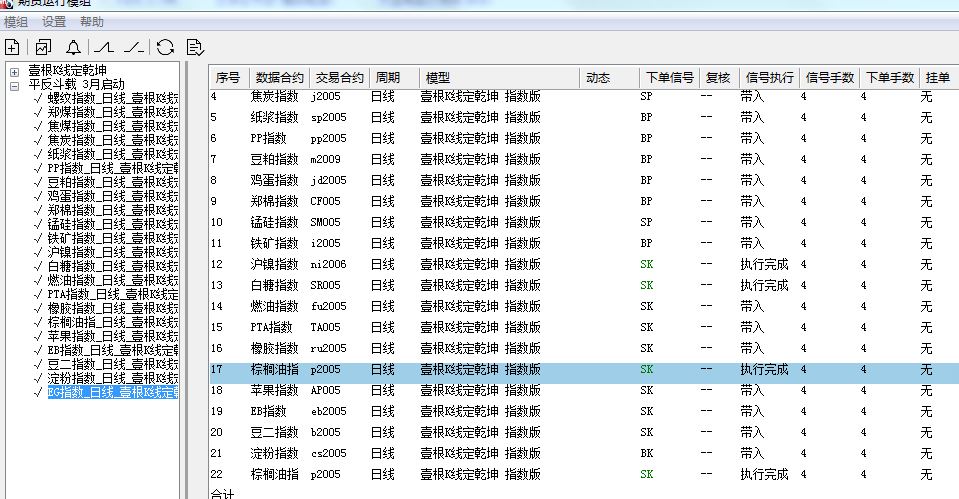The image size is (959, 499).
Task: Sort by 数据合约 column header
Action: pyautogui.click(x=279, y=77)
